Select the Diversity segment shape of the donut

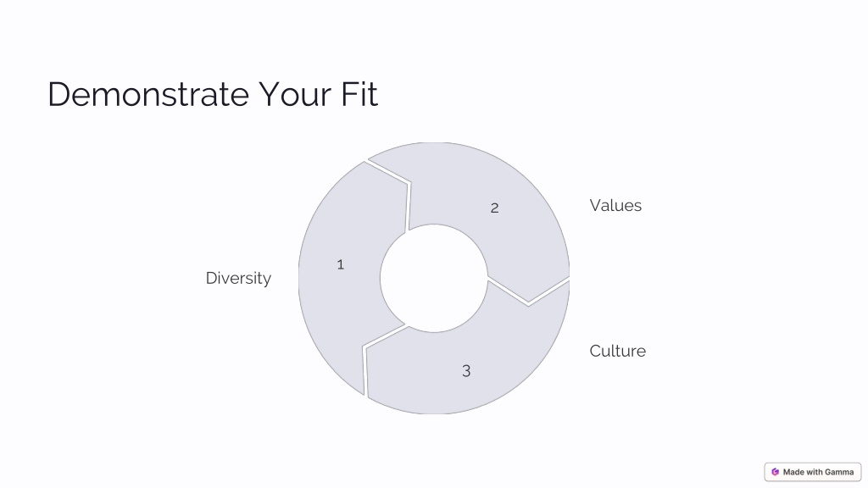pyautogui.click(x=344, y=277)
